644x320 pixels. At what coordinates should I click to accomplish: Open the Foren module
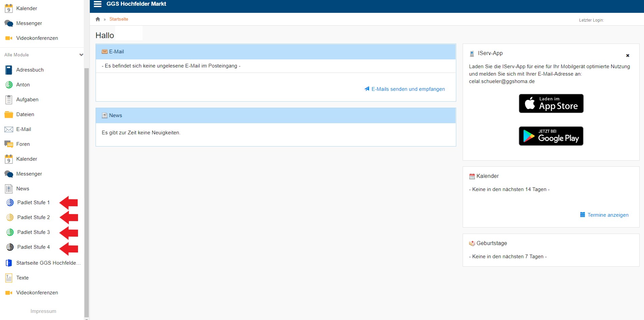tap(23, 144)
